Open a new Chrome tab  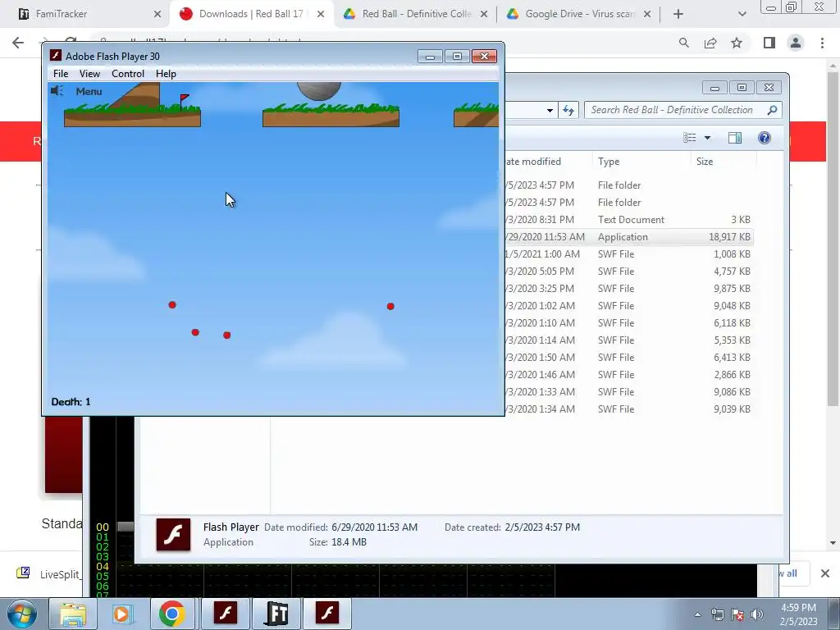678,14
